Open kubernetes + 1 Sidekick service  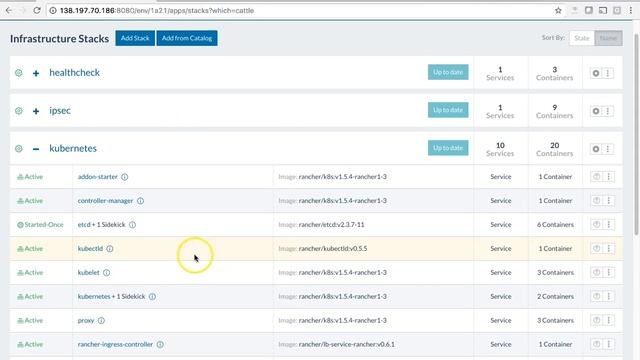[111, 296]
